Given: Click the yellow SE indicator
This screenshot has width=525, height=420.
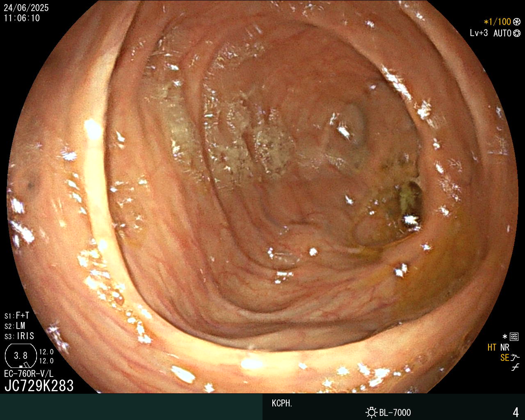Looking at the screenshot, I should tap(504, 358).
